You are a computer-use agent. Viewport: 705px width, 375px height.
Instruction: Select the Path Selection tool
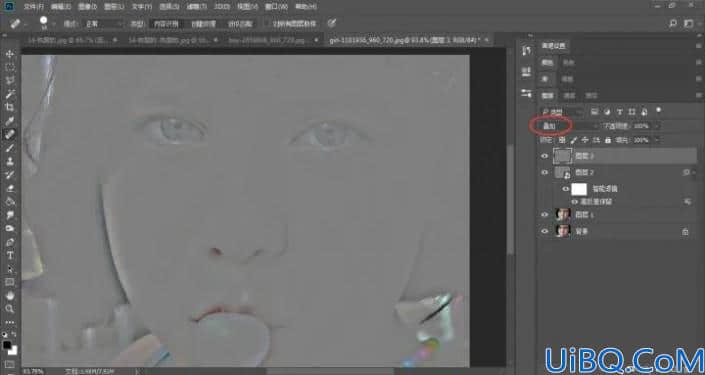10,269
